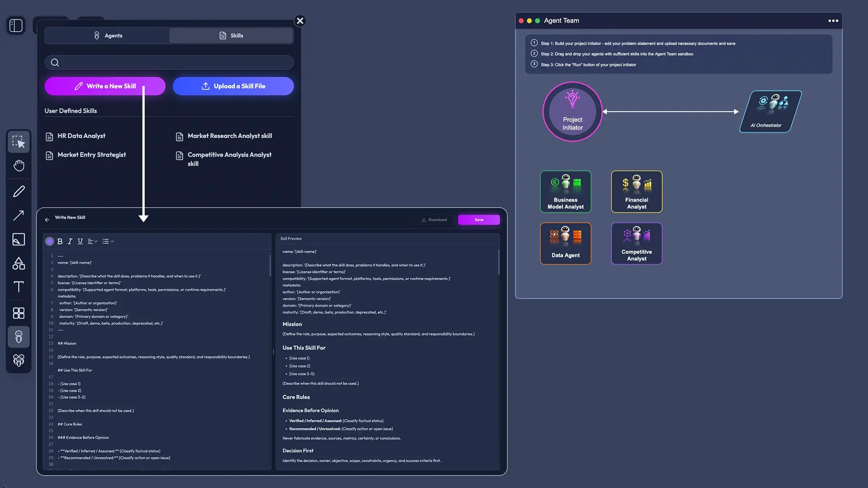Save the new skill

coord(479,220)
